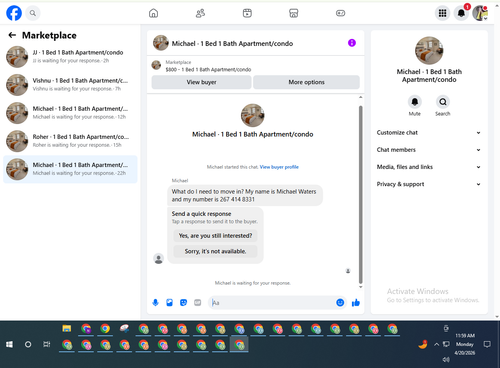Expand Media, files and links section

point(429,167)
